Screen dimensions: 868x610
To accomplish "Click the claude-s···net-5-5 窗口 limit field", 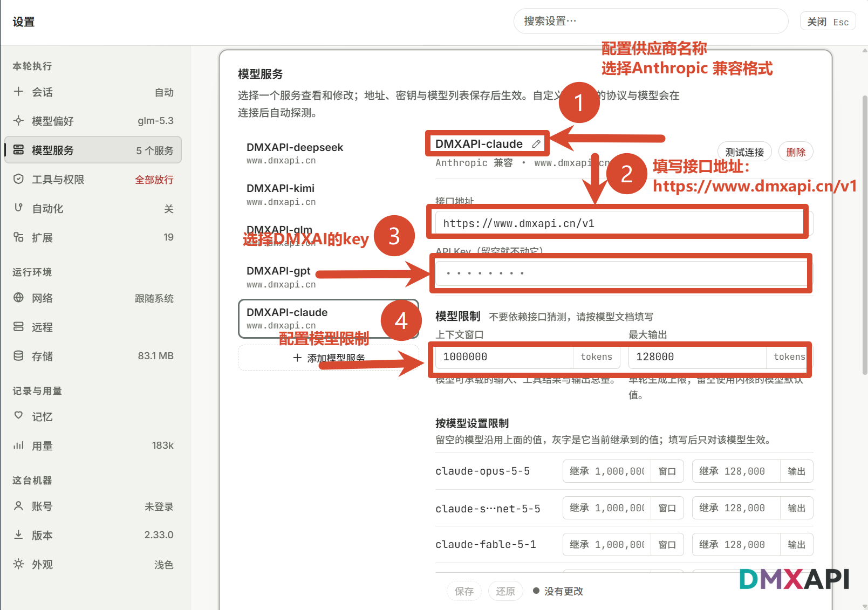I will coord(623,508).
